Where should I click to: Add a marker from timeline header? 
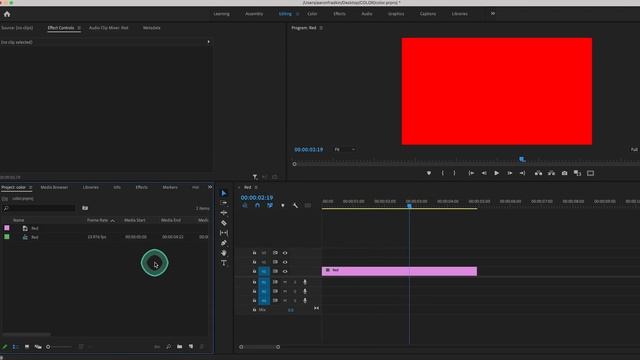(x=282, y=205)
